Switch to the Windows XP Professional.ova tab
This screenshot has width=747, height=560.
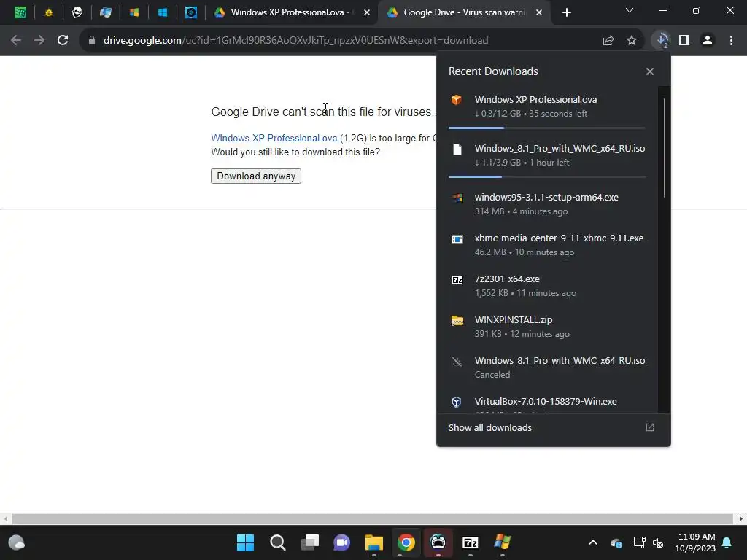(291, 12)
